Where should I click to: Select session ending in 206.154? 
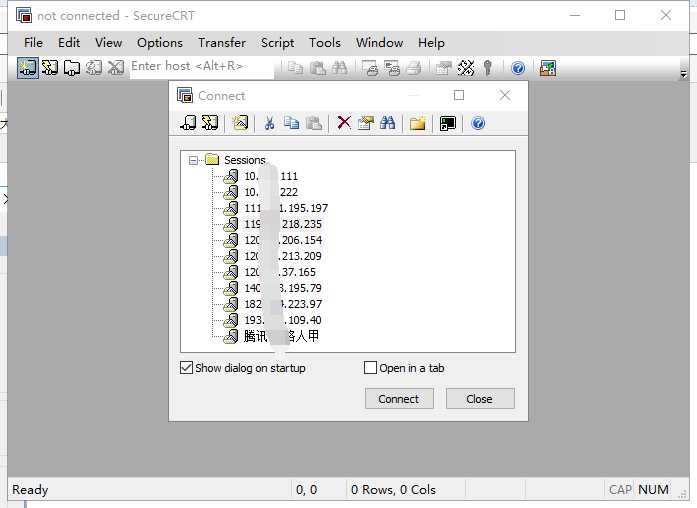click(283, 240)
